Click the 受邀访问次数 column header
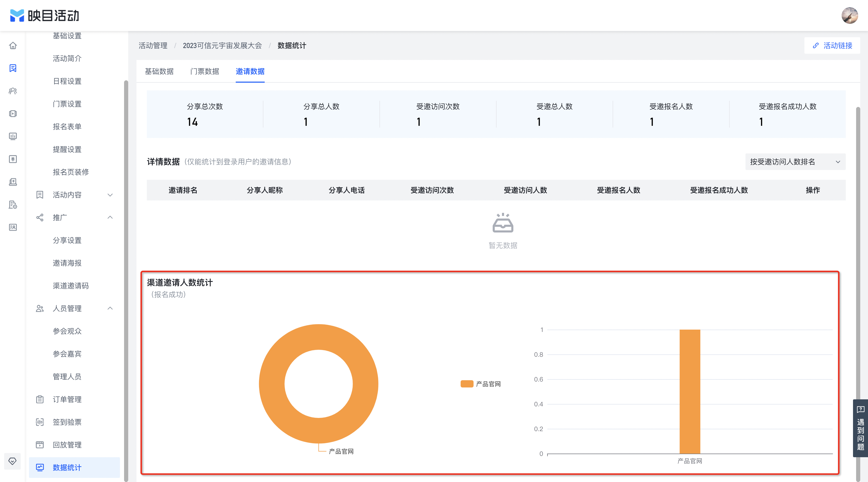This screenshot has height=482, width=868. click(x=432, y=190)
